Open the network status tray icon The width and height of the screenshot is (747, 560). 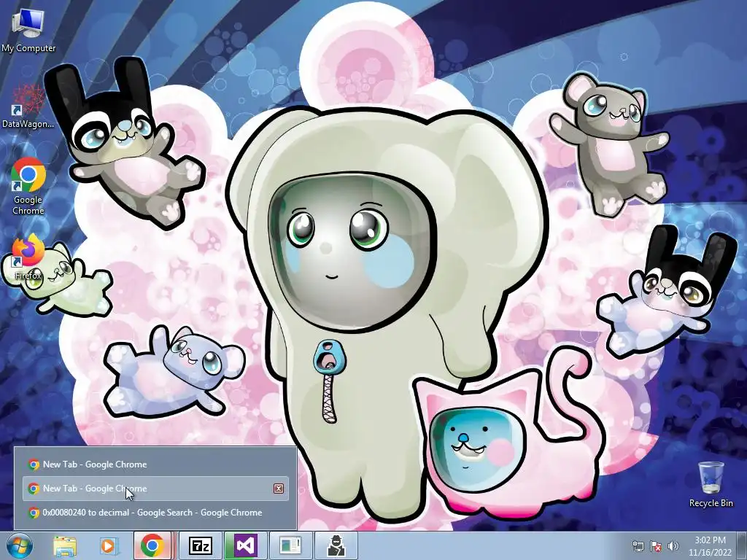(x=638, y=546)
